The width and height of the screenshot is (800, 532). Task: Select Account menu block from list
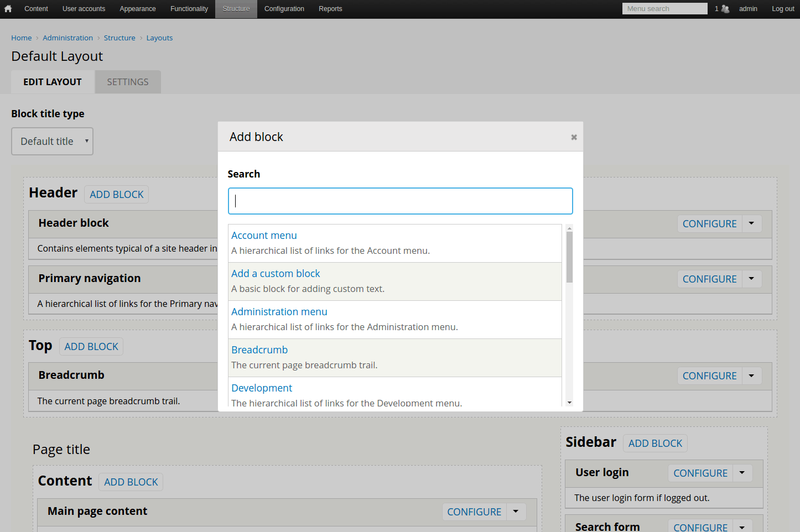264,236
